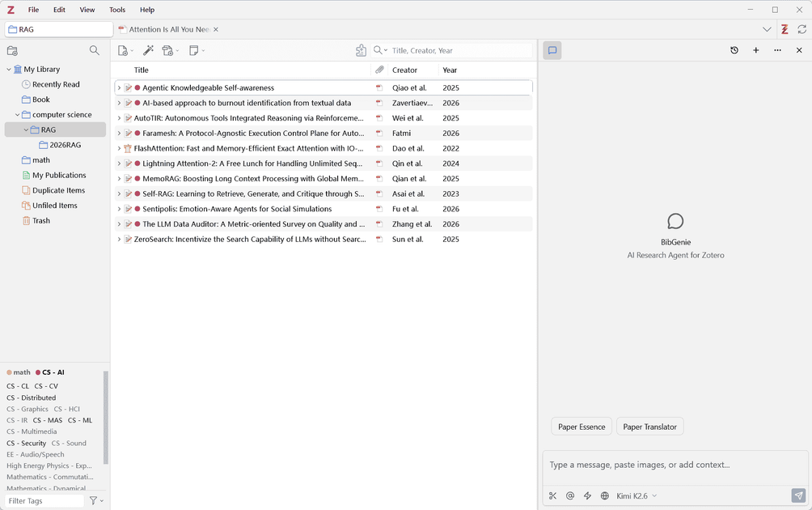
Task: Click the red Zotero Z tab-bar icon
Action: pos(785,29)
